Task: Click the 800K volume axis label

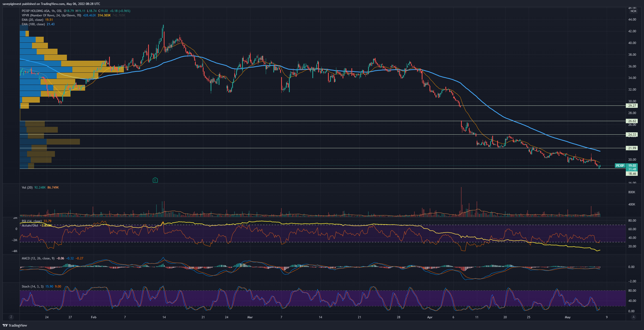Action: 632,192
